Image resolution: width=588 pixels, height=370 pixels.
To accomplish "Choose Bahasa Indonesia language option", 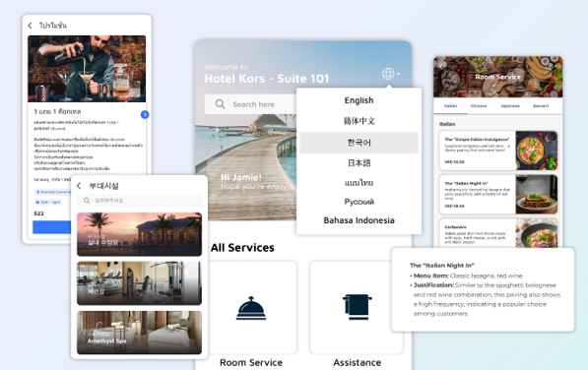I will (x=359, y=220).
